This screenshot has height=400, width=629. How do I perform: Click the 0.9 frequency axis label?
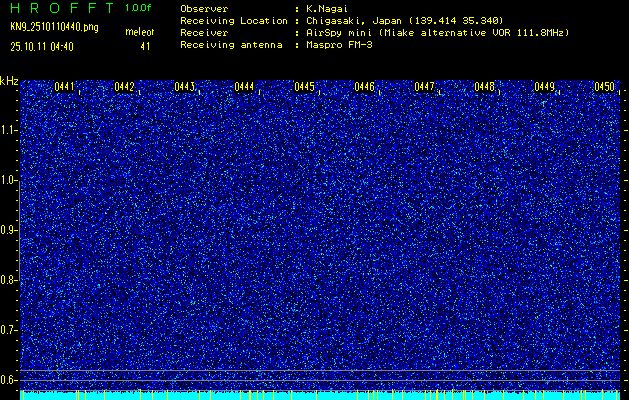(9, 230)
